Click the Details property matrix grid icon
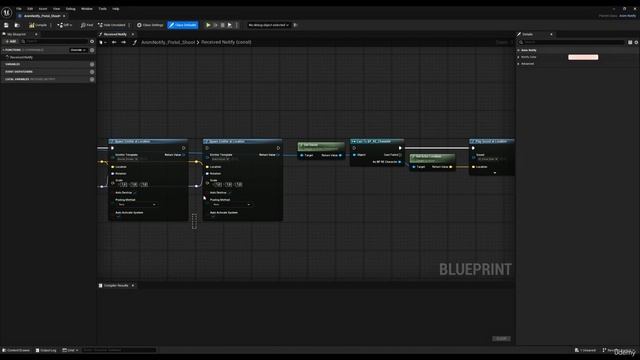 [630, 42]
